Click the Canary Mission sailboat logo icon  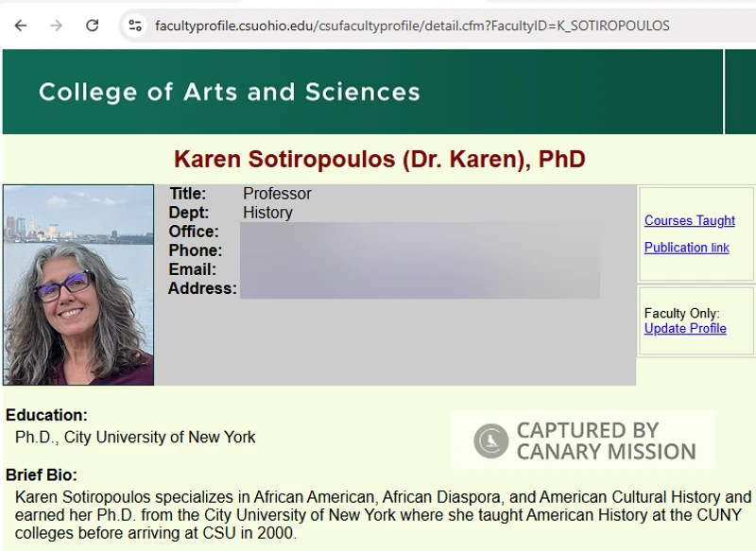[490, 440]
